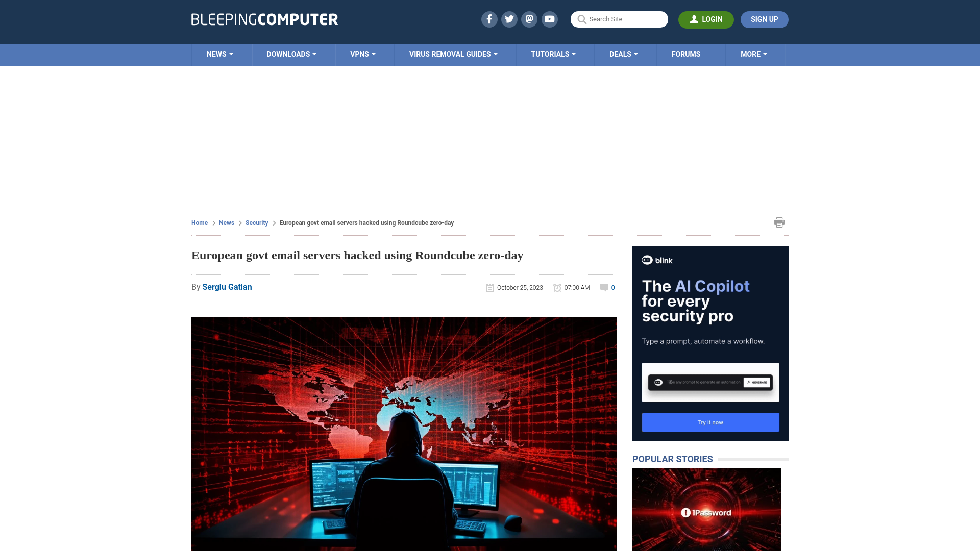
Task: Click the Search Site input field
Action: point(619,19)
